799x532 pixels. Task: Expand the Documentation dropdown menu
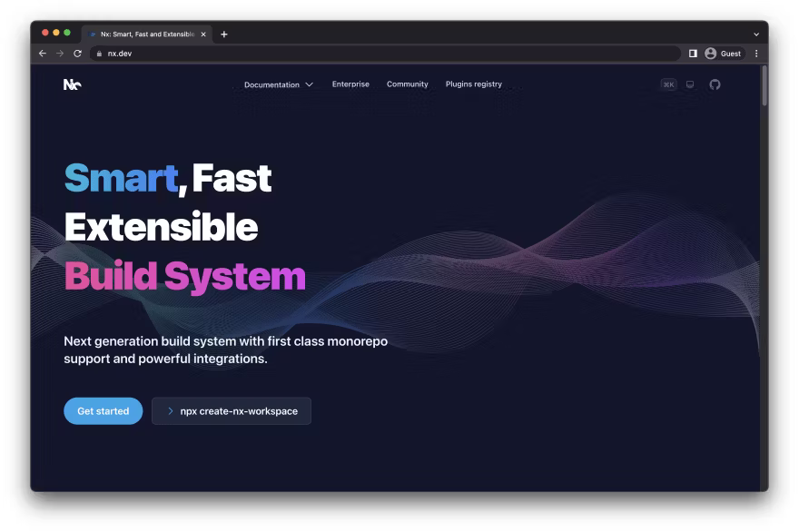coord(278,84)
